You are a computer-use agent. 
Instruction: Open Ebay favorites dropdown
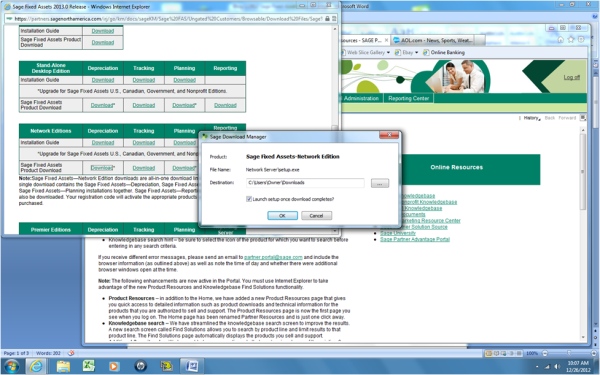coord(417,52)
